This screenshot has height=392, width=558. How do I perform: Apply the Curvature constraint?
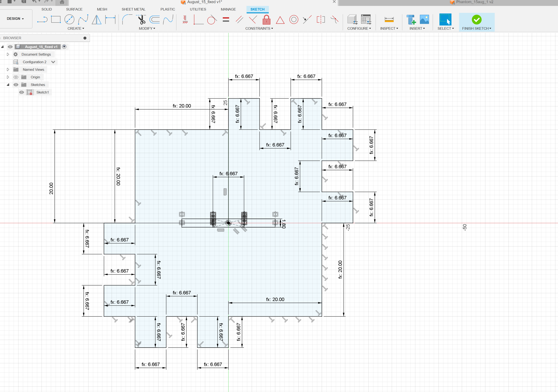[334, 19]
